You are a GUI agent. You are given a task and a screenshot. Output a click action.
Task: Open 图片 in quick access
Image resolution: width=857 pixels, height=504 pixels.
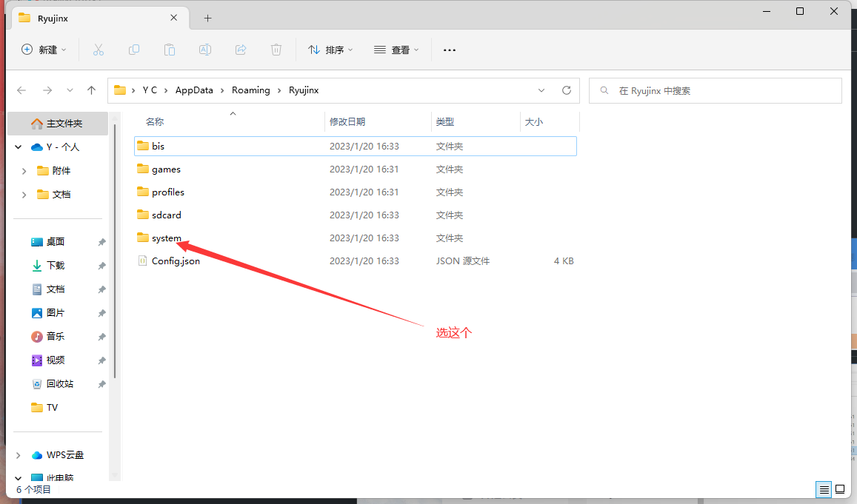[56, 313]
